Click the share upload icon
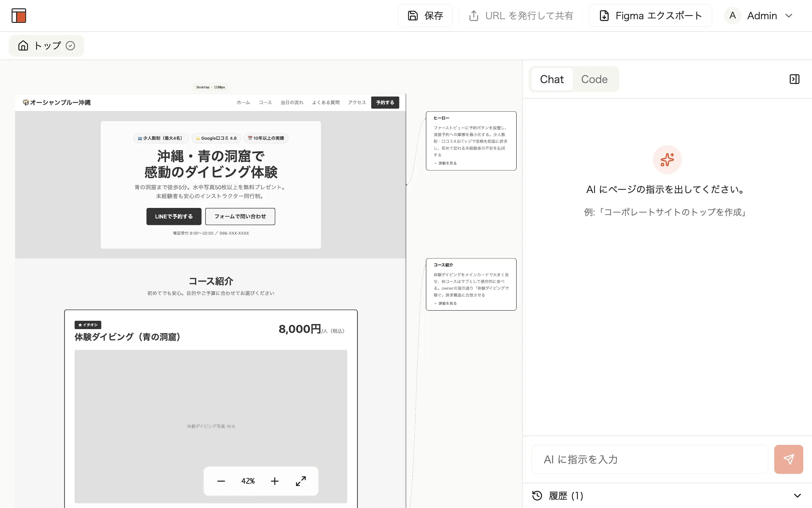This screenshot has height=508, width=812. tap(474, 16)
